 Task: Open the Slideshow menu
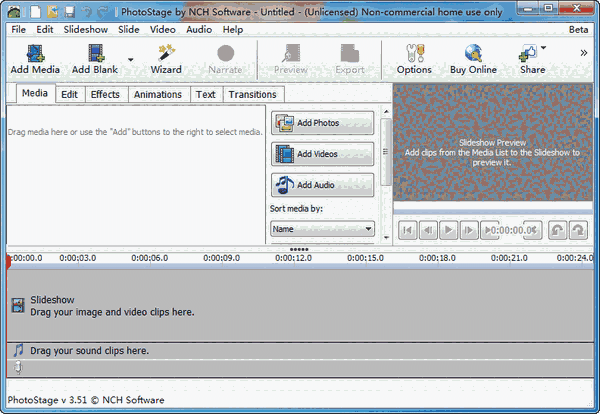[86, 29]
